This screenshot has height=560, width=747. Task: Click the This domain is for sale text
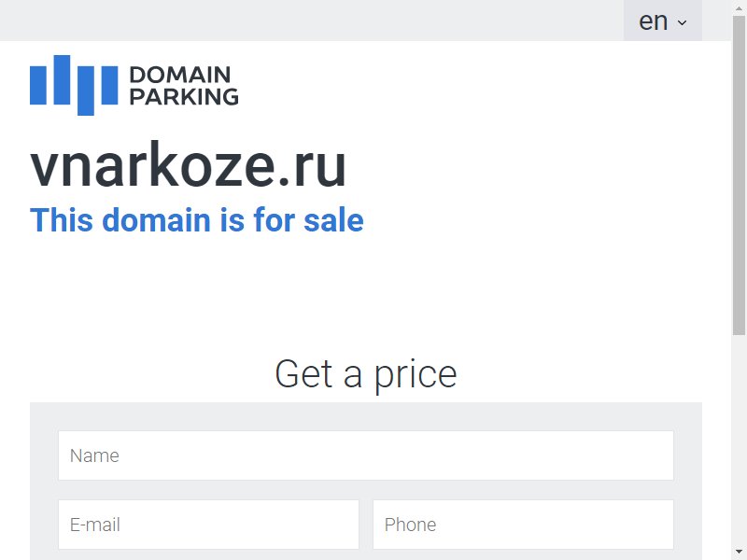tap(197, 220)
